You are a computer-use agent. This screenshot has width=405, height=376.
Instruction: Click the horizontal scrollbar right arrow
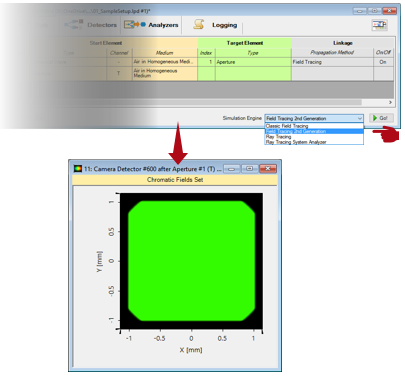390,102
